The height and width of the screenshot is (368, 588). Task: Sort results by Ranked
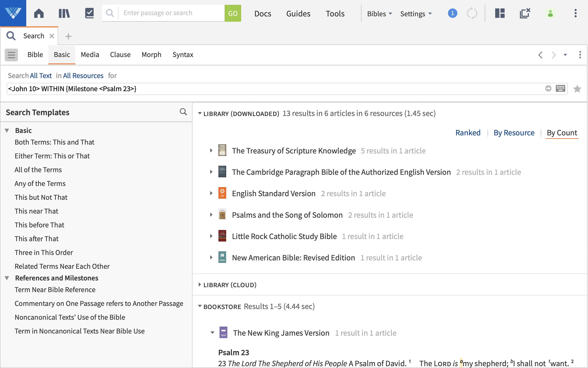click(468, 133)
